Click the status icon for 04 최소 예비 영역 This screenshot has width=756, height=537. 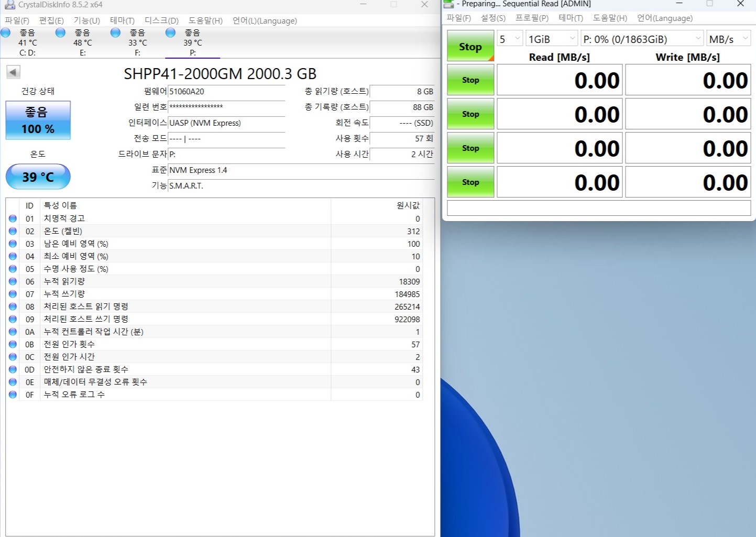click(13, 256)
